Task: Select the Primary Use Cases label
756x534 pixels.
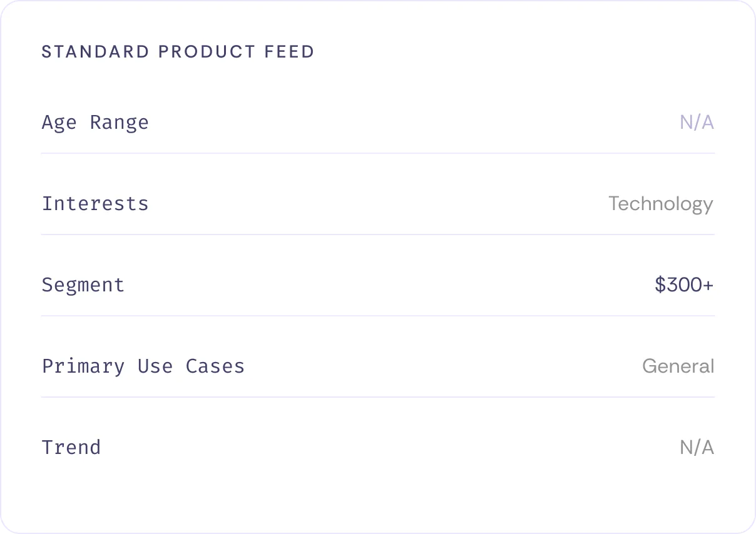Action: (x=143, y=366)
